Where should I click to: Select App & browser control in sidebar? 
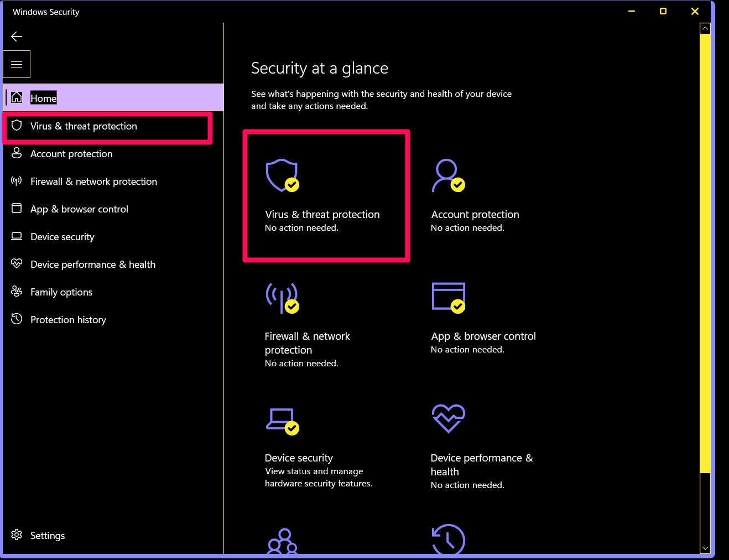pyautogui.click(x=113, y=209)
